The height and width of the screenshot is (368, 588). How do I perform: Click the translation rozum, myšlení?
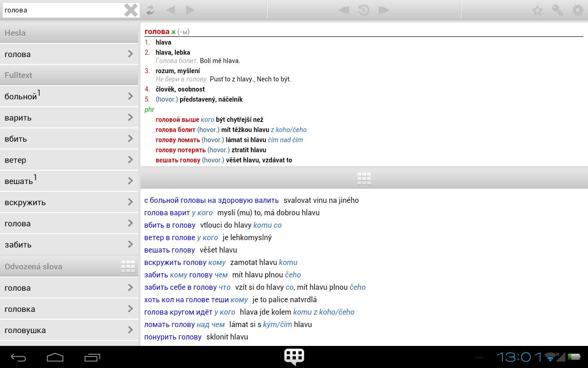coord(178,71)
